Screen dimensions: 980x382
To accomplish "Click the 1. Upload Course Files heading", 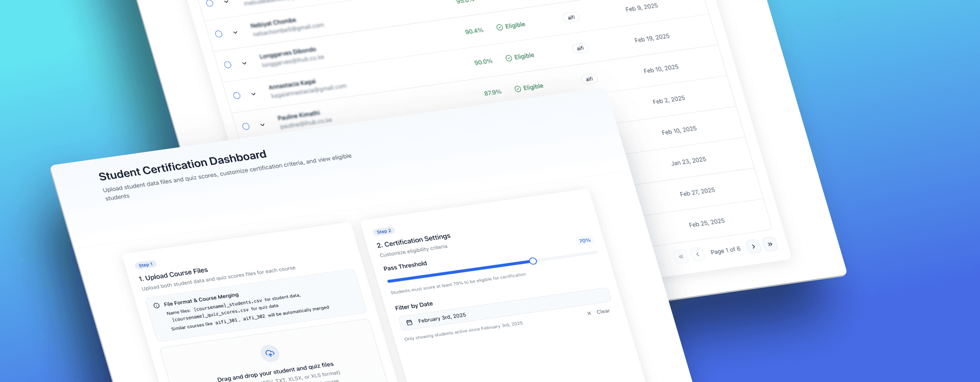I will [173, 274].
